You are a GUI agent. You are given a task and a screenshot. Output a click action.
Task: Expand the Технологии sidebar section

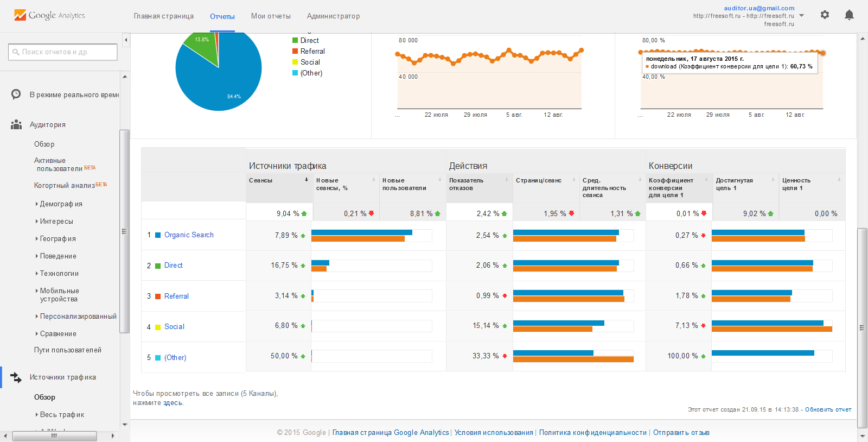(x=59, y=274)
